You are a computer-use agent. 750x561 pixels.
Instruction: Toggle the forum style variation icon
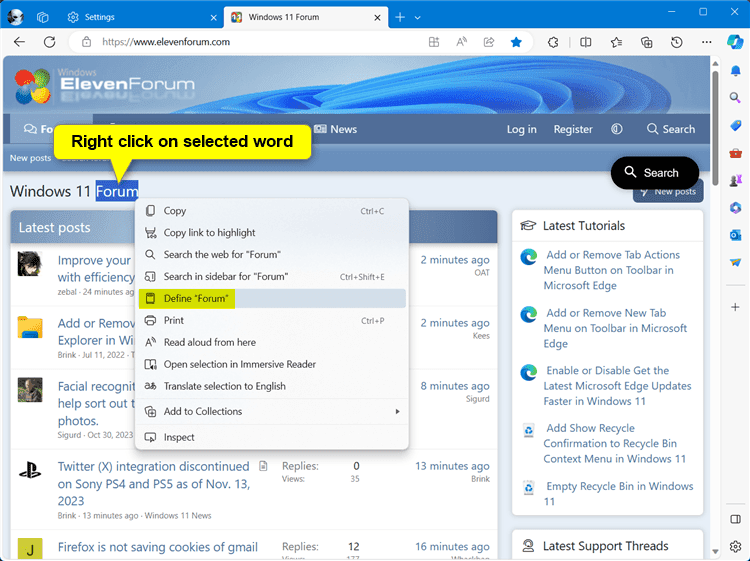(617, 129)
